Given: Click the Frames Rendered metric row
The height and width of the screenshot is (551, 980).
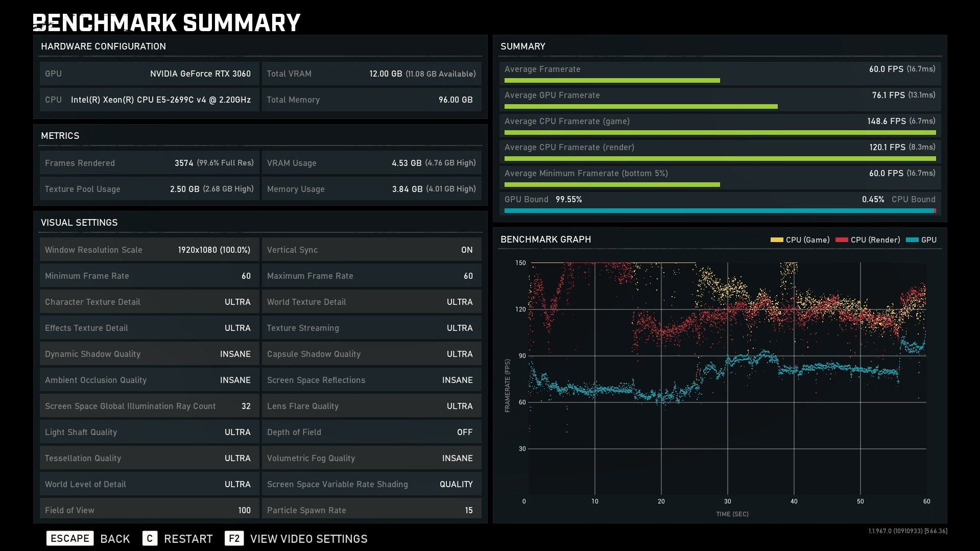Looking at the screenshot, I should click(x=149, y=163).
